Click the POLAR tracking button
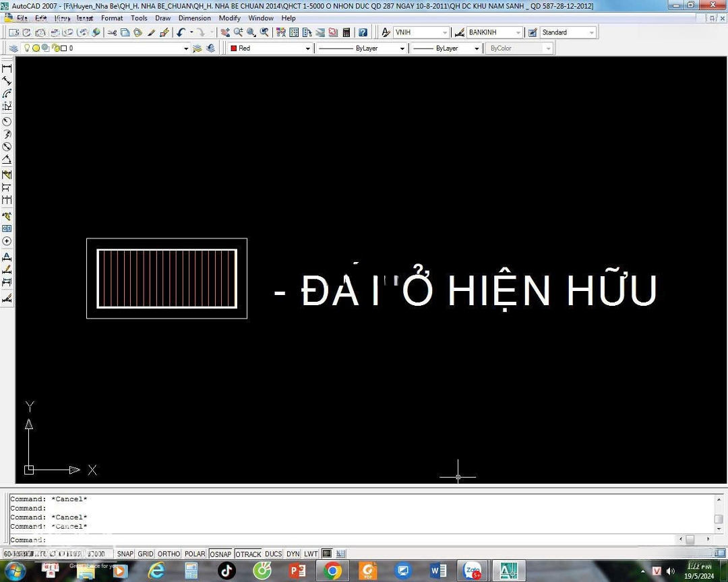The image size is (728, 582). pyautogui.click(x=195, y=554)
